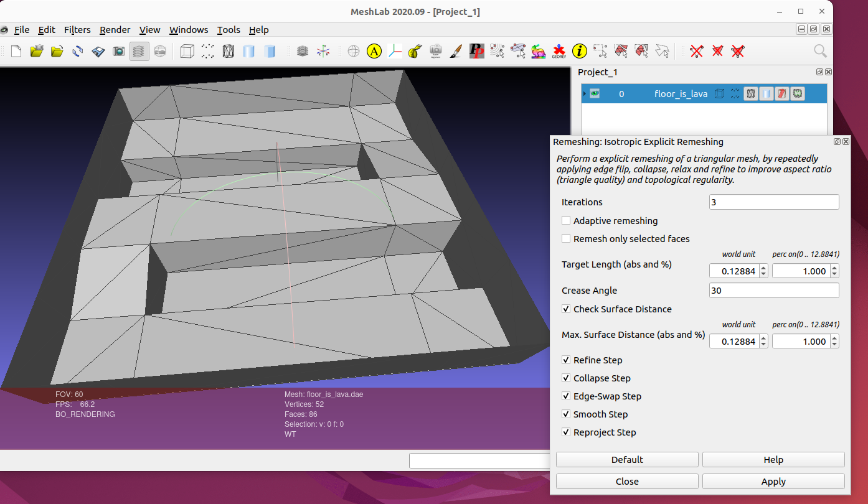Decrease Max. Surface Distance percentage stepper
Image resolution: width=868 pixels, height=504 pixels.
point(834,345)
